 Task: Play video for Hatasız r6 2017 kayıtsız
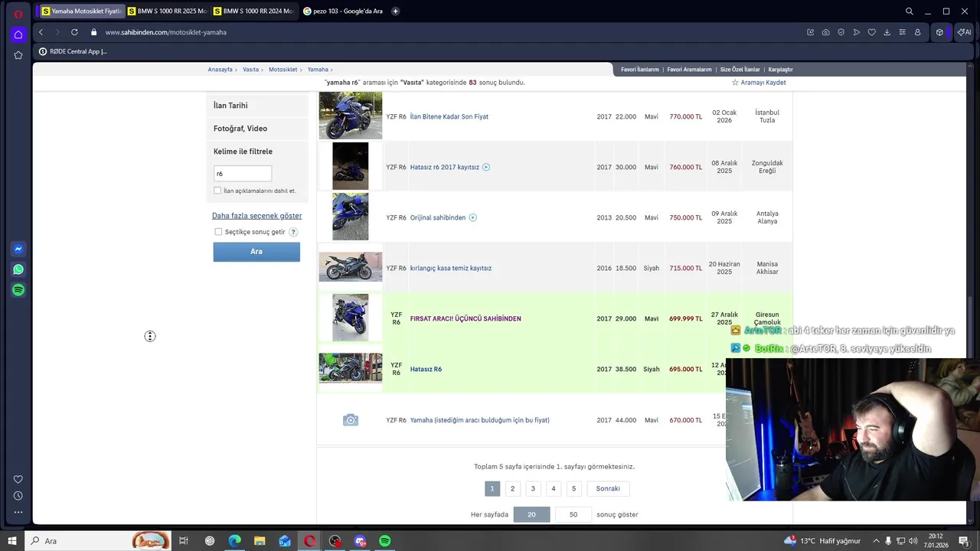[x=486, y=167]
